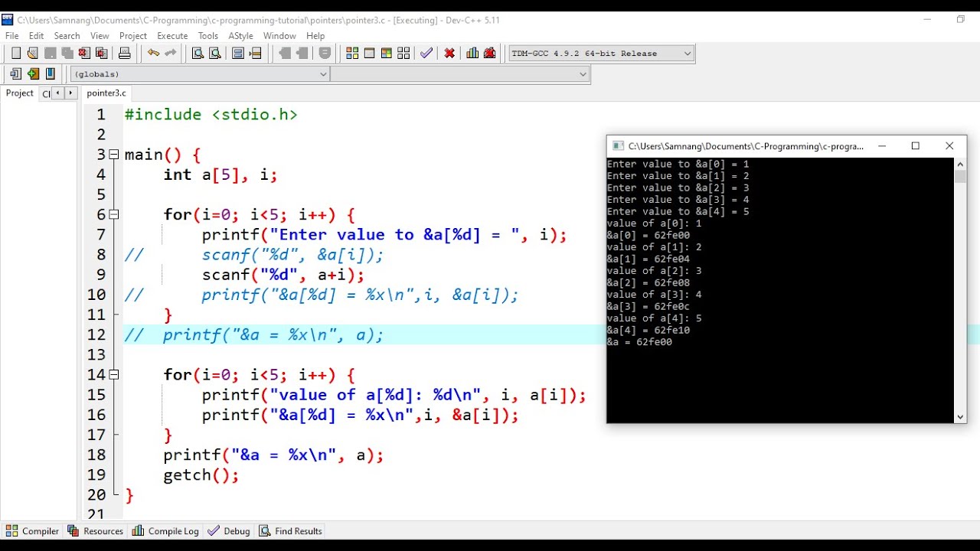Click the green plus icon in second toolbar row
Image resolution: width=980 pixels, height=551 pixels.
point(33,73)
